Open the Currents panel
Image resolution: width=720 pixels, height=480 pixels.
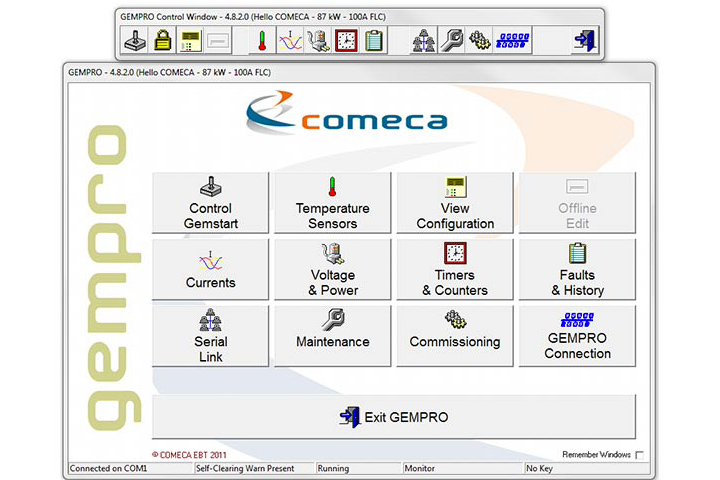tap(210, 270)
